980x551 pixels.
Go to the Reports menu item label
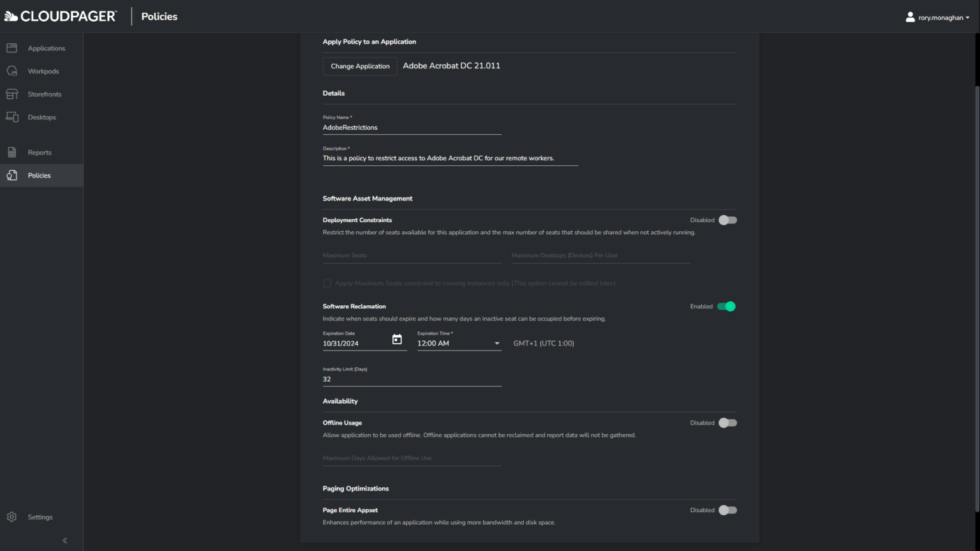pos(40,153)
